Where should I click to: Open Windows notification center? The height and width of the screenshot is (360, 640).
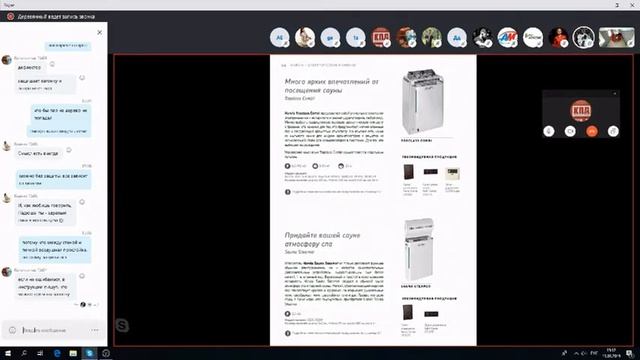click(630, 353)
